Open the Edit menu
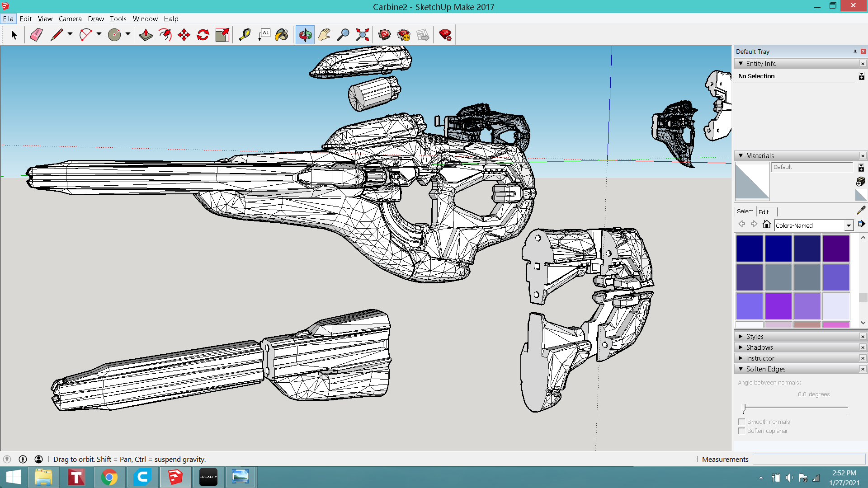868x488 pixels. [26, 19]
